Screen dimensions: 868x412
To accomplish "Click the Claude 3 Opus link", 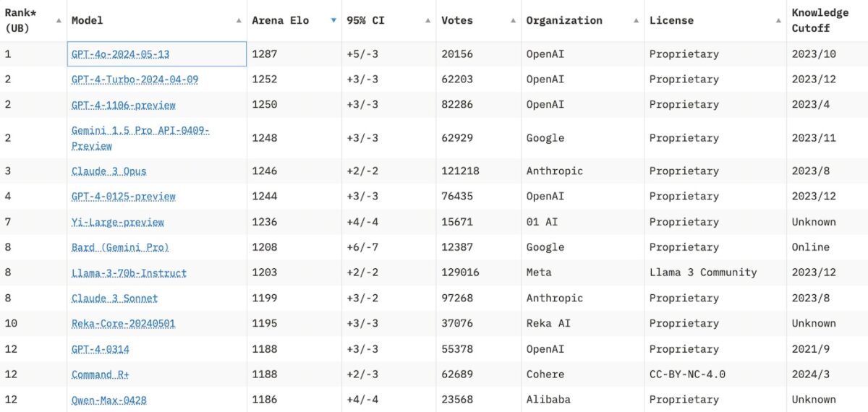I will click(109, 171).
